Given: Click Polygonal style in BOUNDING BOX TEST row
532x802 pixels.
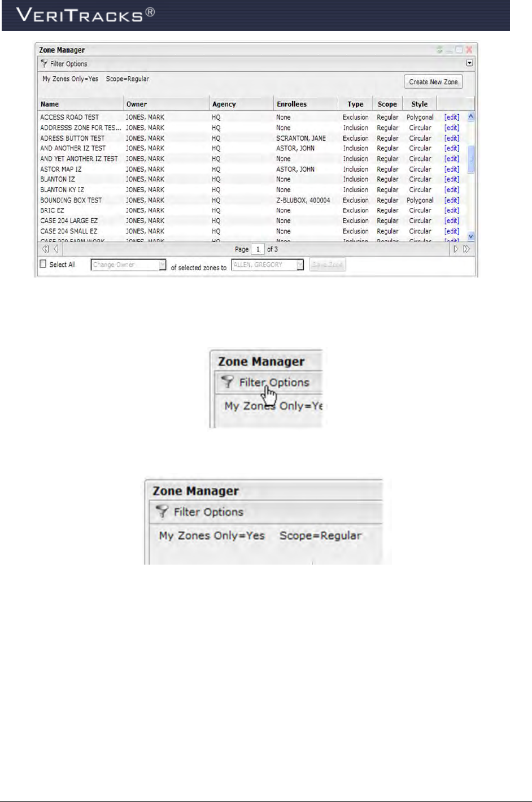Looking at the screenshot, I should [x=420, y=200].
